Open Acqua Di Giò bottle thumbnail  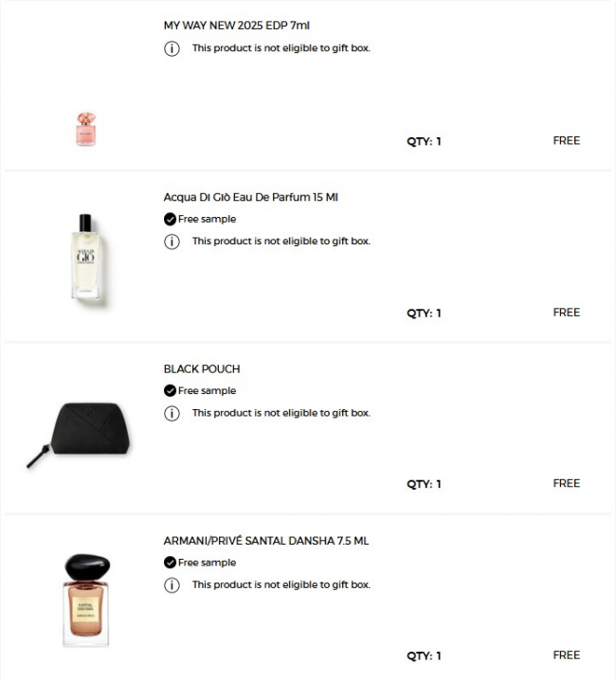84,257
